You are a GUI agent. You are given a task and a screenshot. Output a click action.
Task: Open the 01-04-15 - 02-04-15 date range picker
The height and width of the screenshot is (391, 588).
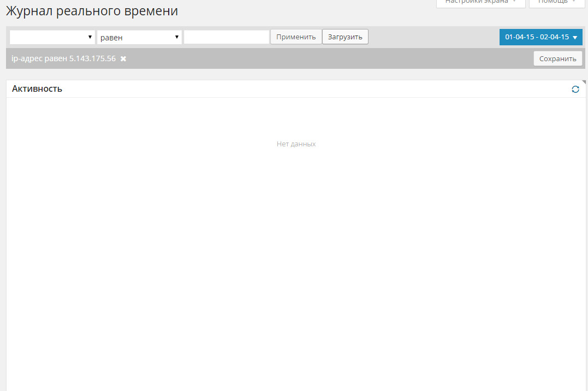pyautogui.click(x=541, y=37)
